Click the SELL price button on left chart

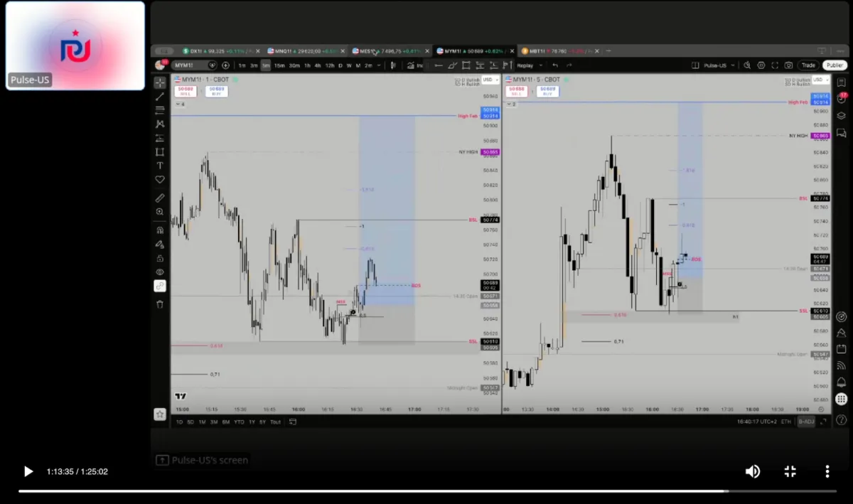[x=186, y=91]
